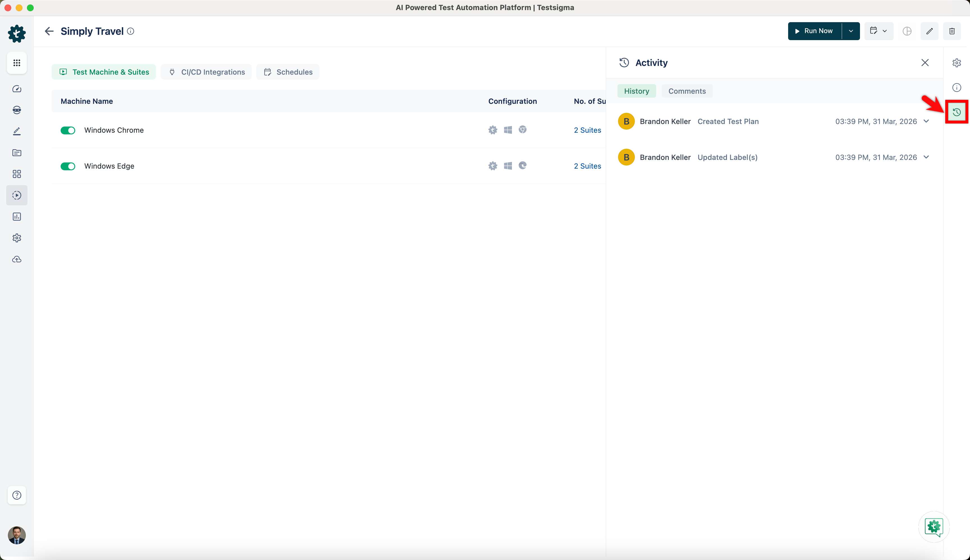Open 2 Suites link for Windows Chrome

click(587, 130)
